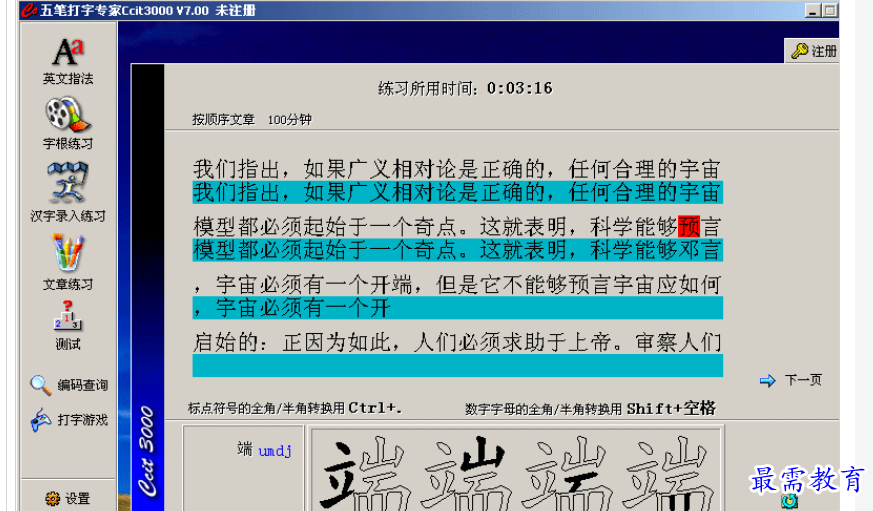This screenshot has height=511, width=873.
Task: Click the first source text line 我们指出
Action: click(x=457, y=169)
